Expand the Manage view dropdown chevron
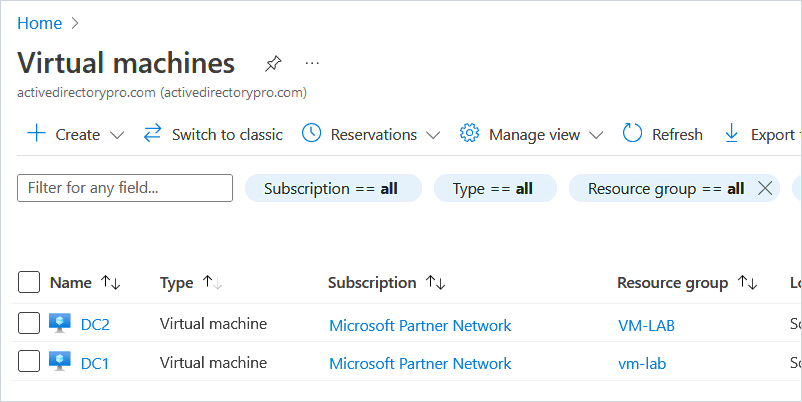 [596, 136]
